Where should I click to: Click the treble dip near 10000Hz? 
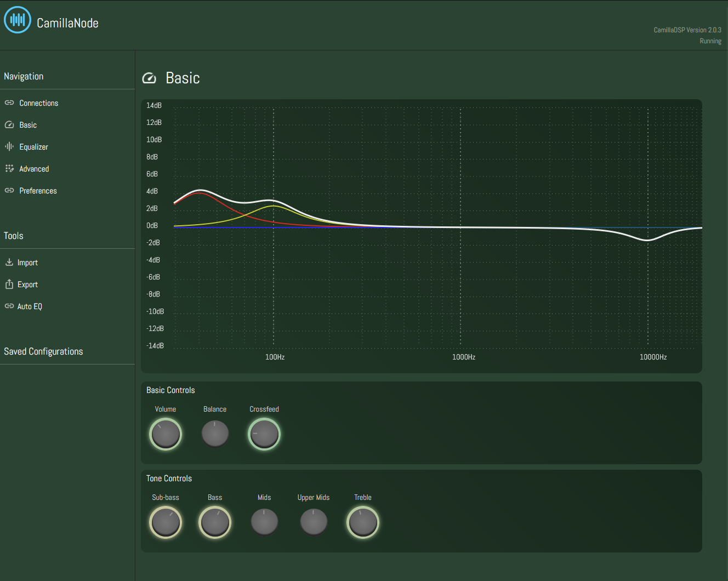(x=647, y=240)
